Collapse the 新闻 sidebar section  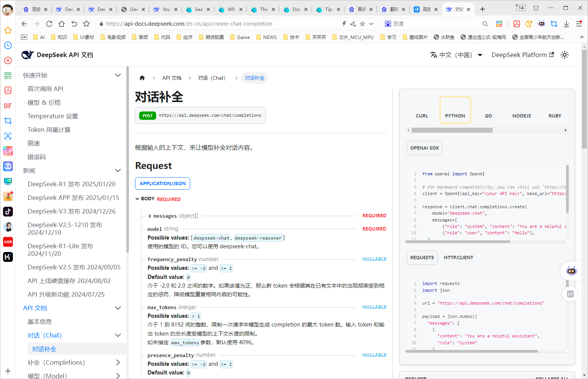(x=118, y=170)
